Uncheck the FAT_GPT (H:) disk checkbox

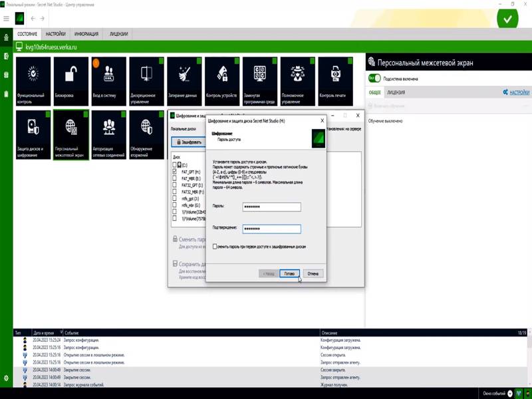175,171
